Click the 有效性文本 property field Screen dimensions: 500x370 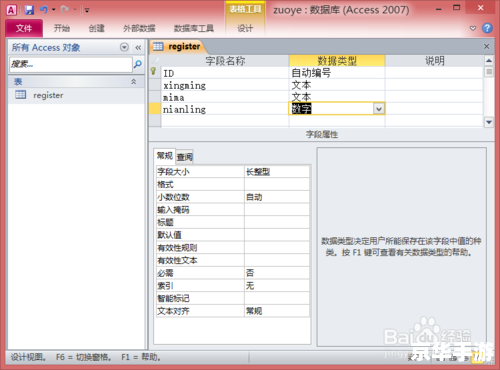pos(277,260)
